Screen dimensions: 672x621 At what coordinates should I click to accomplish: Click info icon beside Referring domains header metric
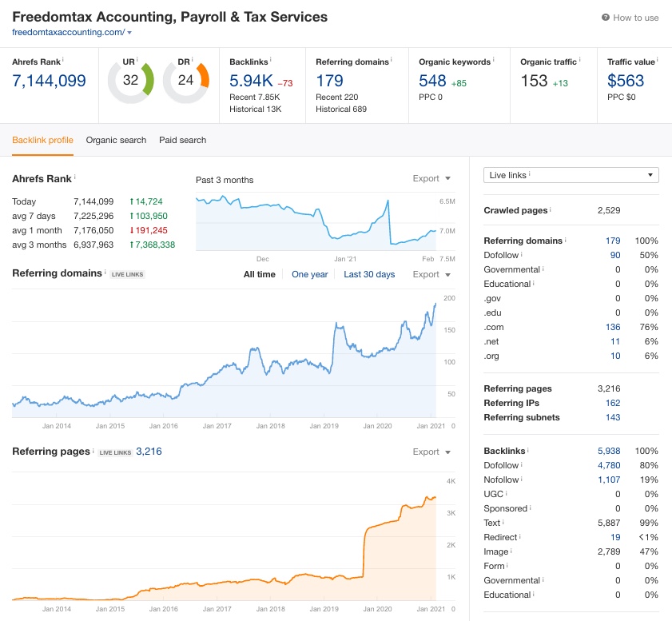[x=392, y=59]
